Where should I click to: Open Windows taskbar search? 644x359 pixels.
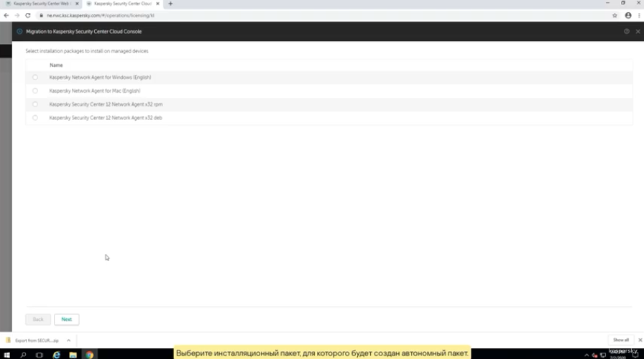tap(23, 355)
